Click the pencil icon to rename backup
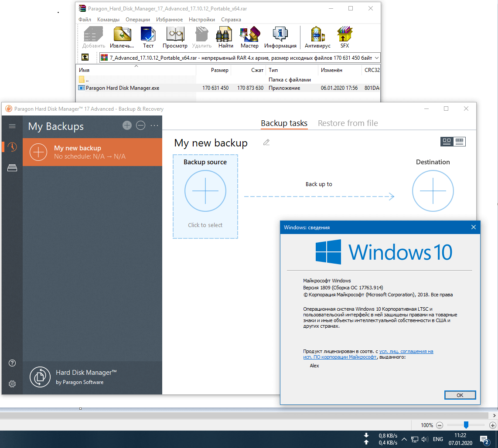The width and height of the screenshot is (498, 448). (266, 143)
